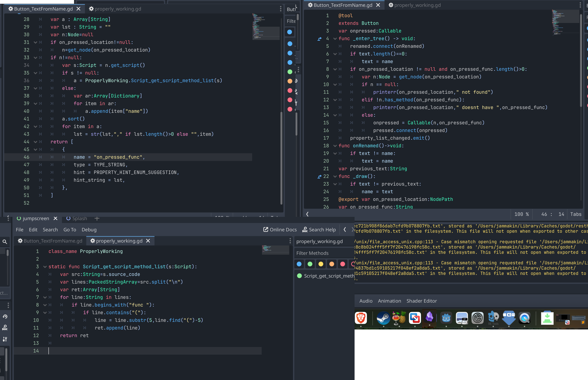588x380 pixels.
Task: Open Downloads stack in the dock
Action: pos(547,318)
